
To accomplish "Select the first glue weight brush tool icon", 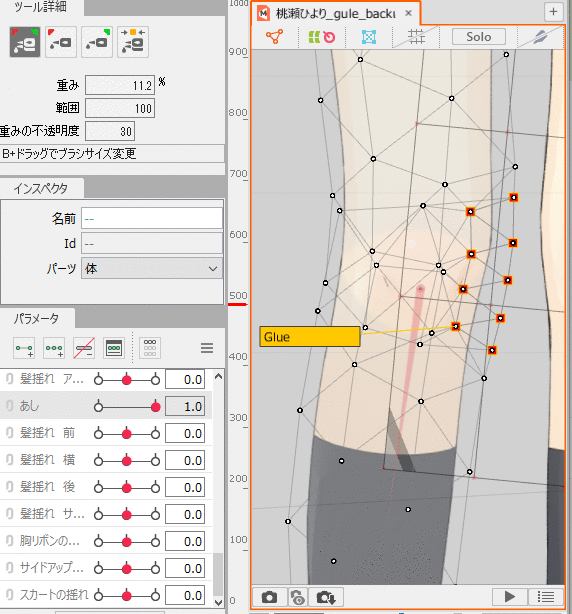I will tap(25, 42).
